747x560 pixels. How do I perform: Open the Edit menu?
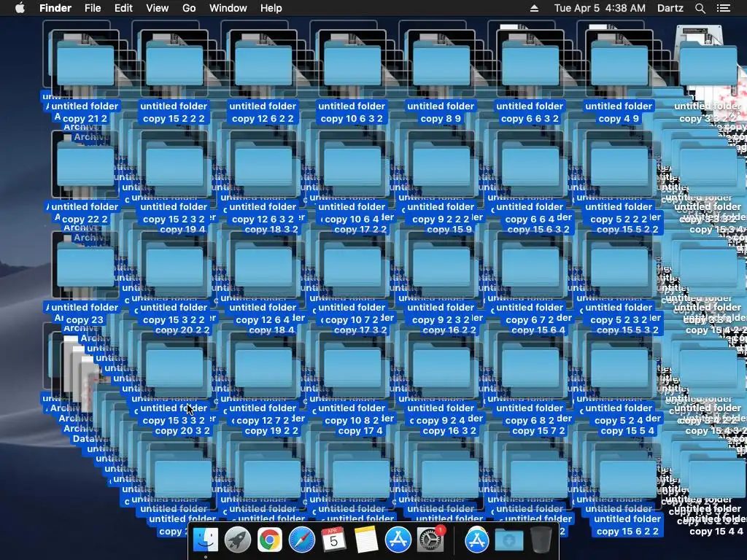click(x=123, y=8)
